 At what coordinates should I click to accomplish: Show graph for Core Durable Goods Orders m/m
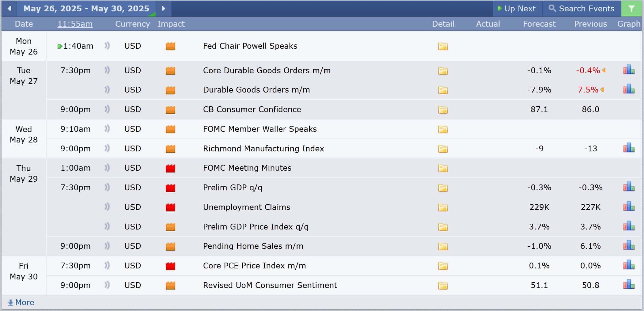tap(629, 70)
